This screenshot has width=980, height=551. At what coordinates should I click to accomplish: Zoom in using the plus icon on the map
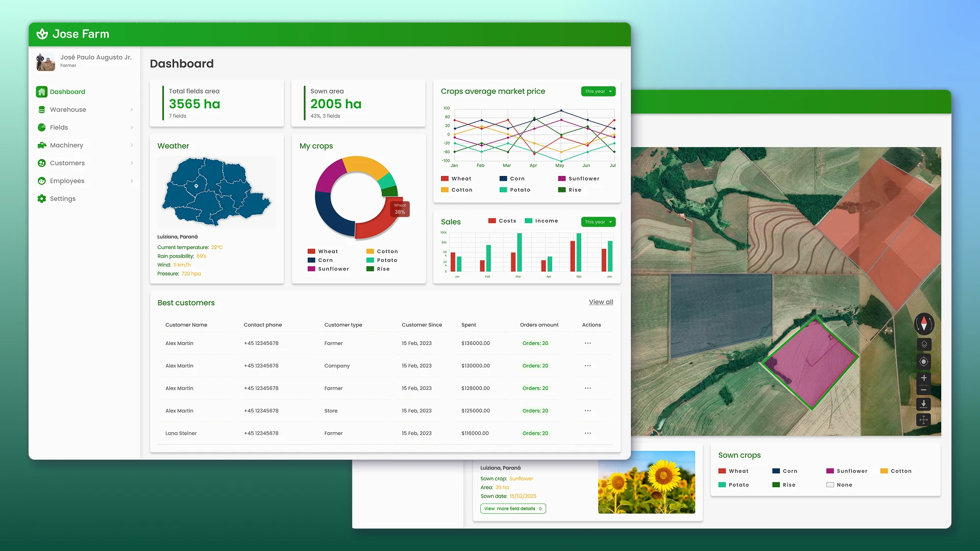[x=923, y=378]
